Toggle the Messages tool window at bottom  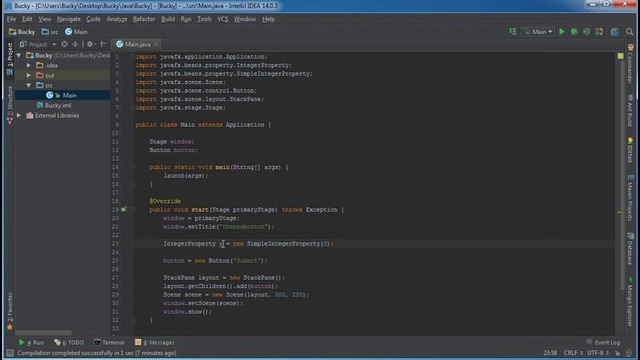tap(155, 342)
